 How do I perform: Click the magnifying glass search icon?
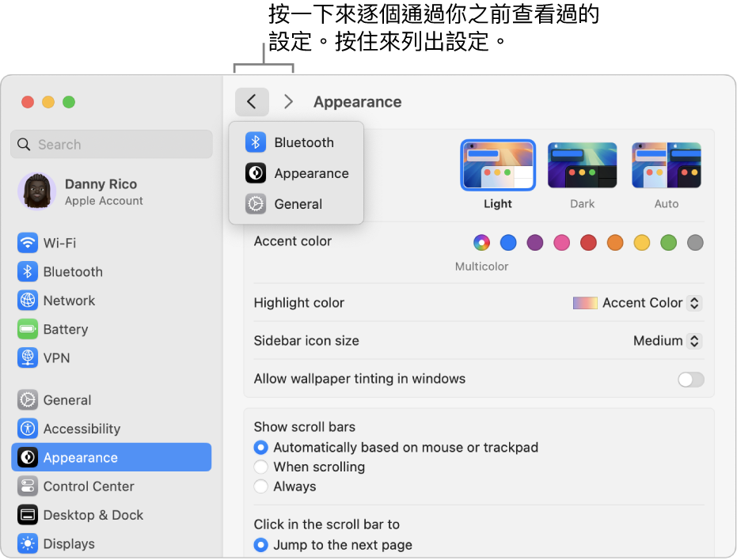[24, 144]
